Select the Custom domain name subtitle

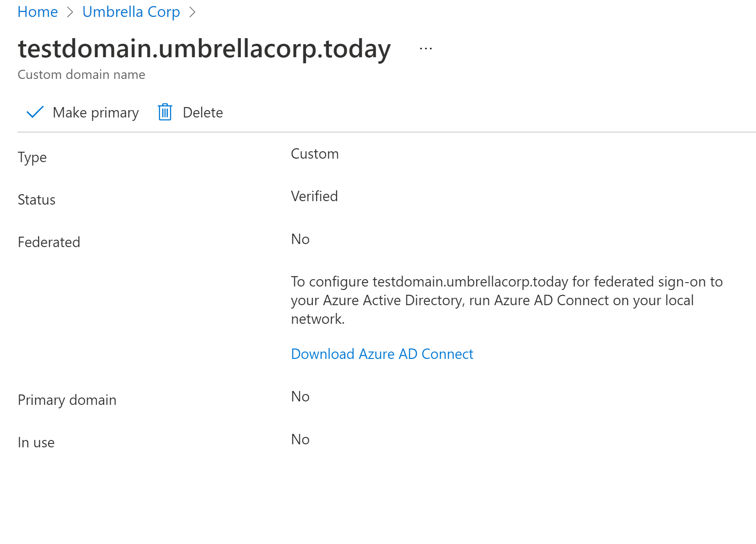[x=82, y=75]
